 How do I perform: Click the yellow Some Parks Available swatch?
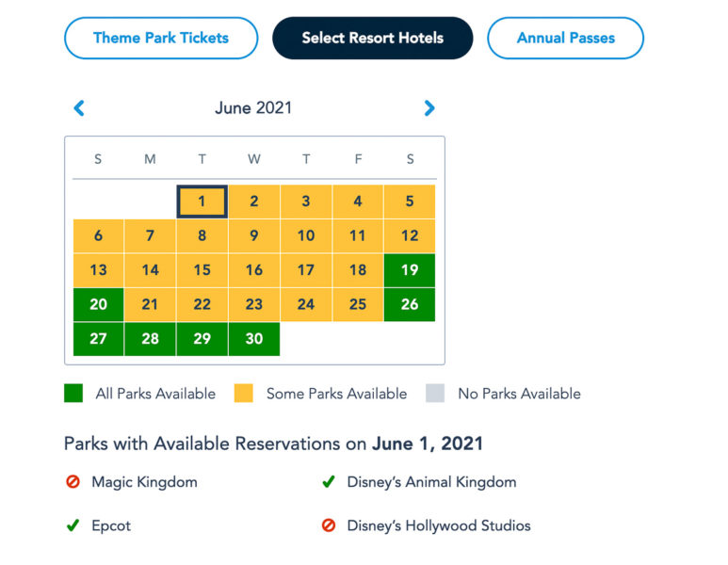click(x=244, y=394)
